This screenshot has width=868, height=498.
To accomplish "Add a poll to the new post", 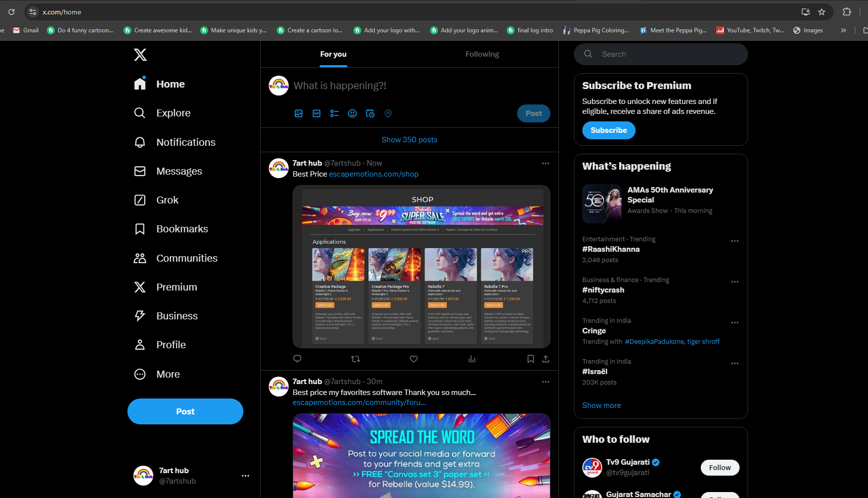I will pyautogui.click(x=334, y=113).
